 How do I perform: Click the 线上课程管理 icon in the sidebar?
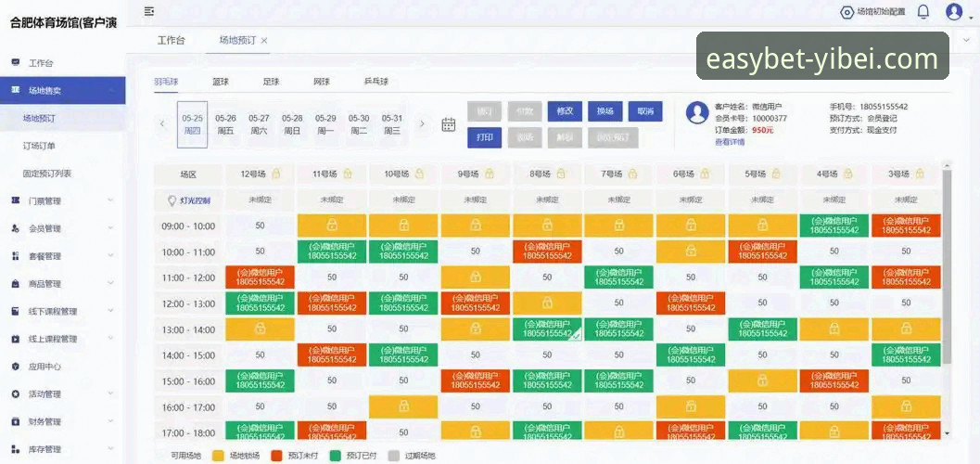pos(16,339)
